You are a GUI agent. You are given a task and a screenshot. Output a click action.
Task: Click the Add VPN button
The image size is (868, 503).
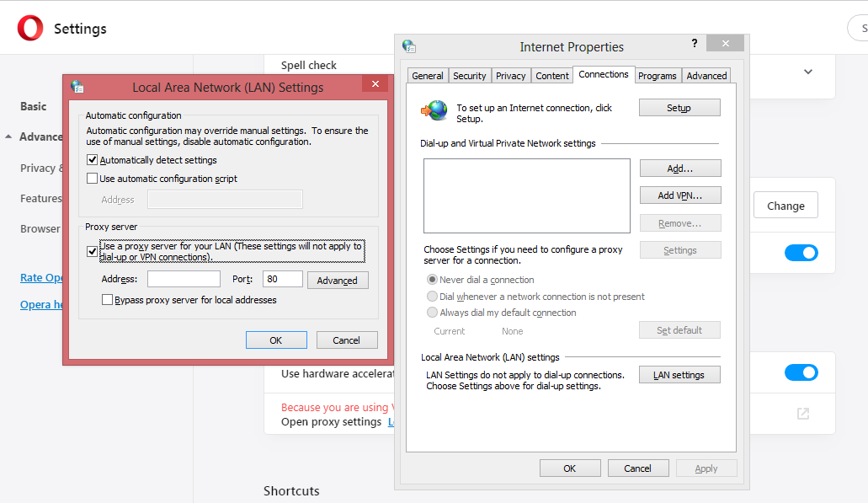679,195
